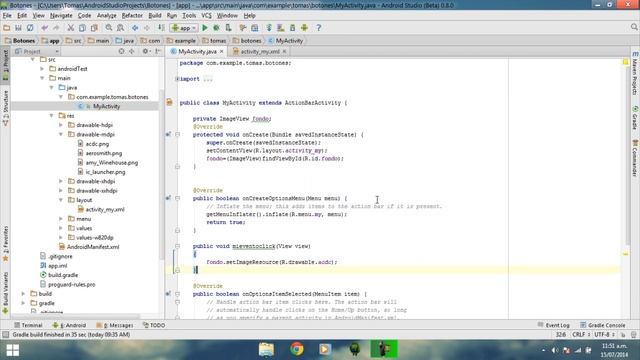Click the Make Project icon
This screenshot has width=640, height=360.
pyautogui.click(x=161, y=28)
